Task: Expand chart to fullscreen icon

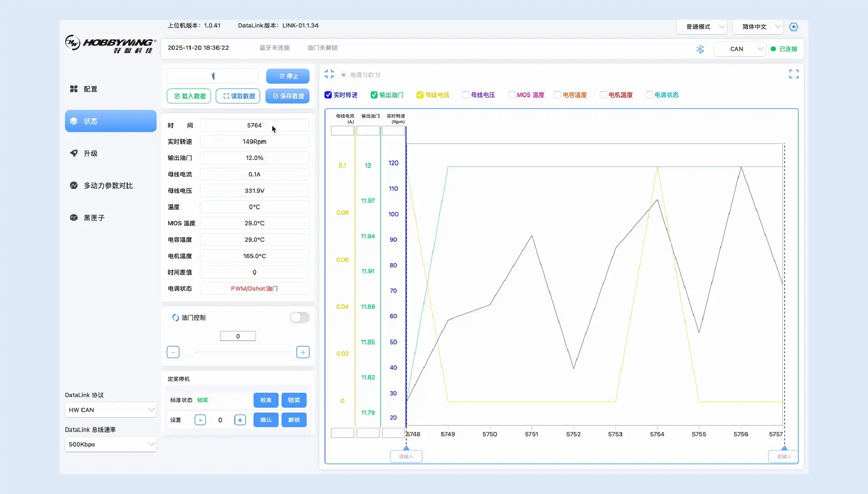Action: click(x=794, y=74)
